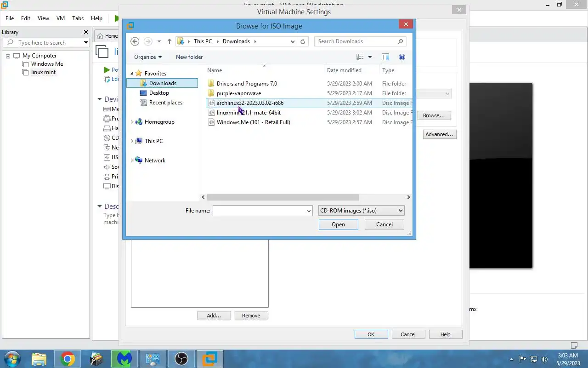Select linuxmint-21.1-mate-64bit ISO file
Screen dimensions: 588x368
coord(309,113)
